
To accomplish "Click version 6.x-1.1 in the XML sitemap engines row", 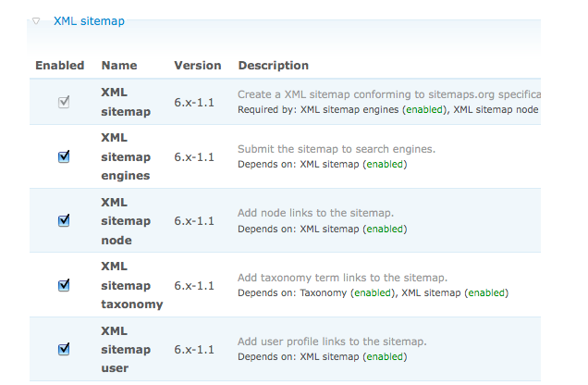I will point(194,157).
